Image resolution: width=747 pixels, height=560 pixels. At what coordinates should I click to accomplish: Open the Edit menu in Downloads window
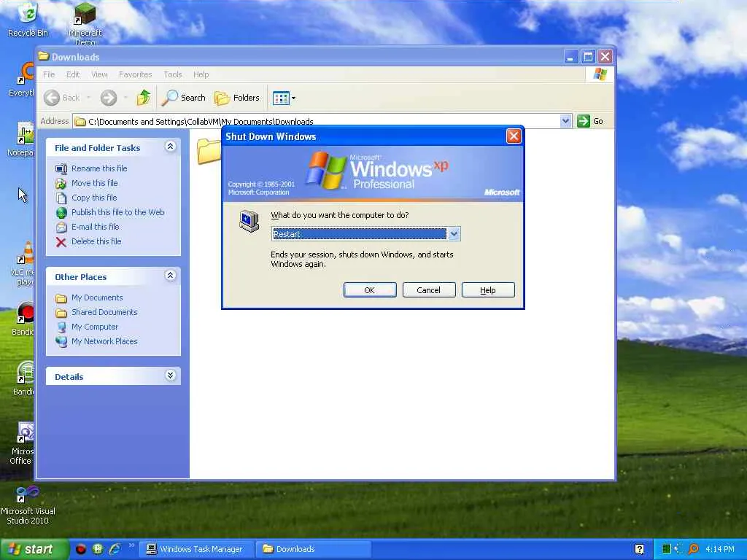[72, 74]
